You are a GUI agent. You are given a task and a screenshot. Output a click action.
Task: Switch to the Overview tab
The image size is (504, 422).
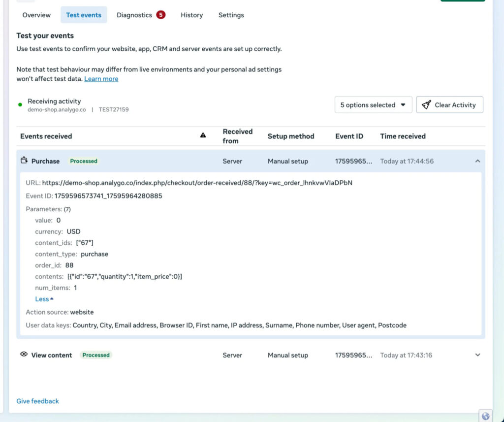(36, 15)
